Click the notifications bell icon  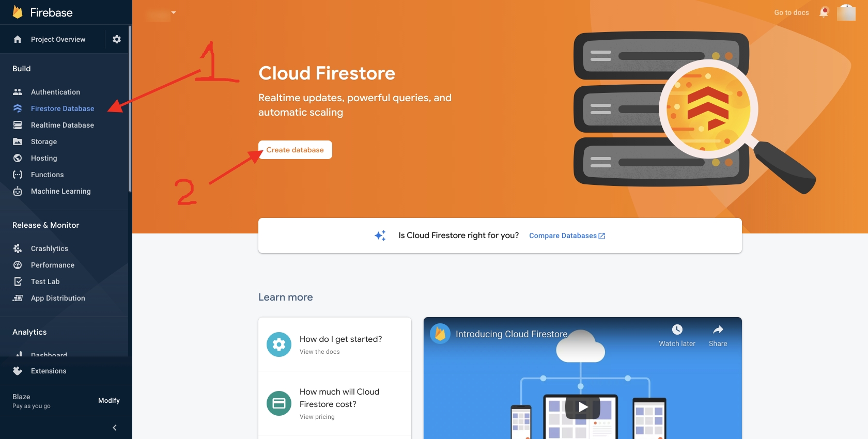click(824, 12)
